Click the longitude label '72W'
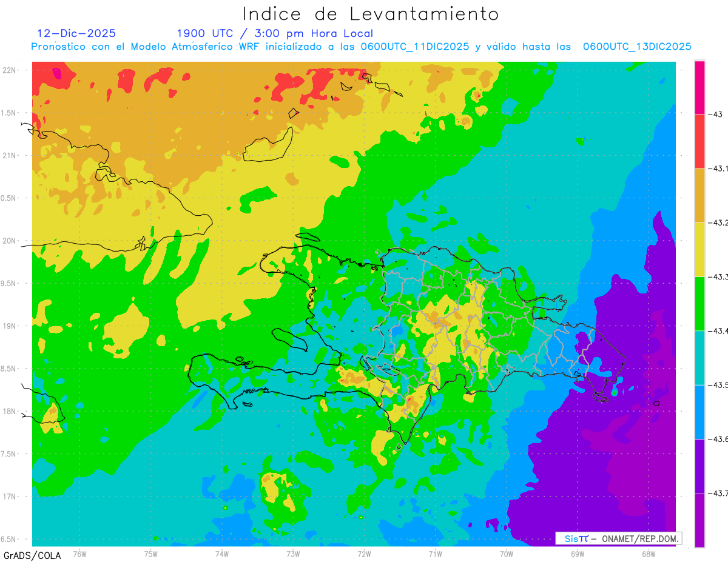The width and height of the screenshot is (728, 562). 364,554
